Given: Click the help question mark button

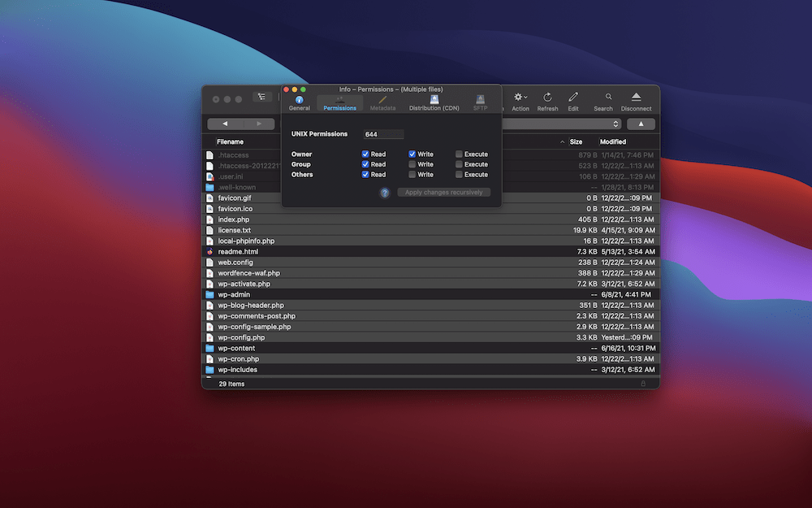Looking at the screenshot, I should (x=385, y=193).
